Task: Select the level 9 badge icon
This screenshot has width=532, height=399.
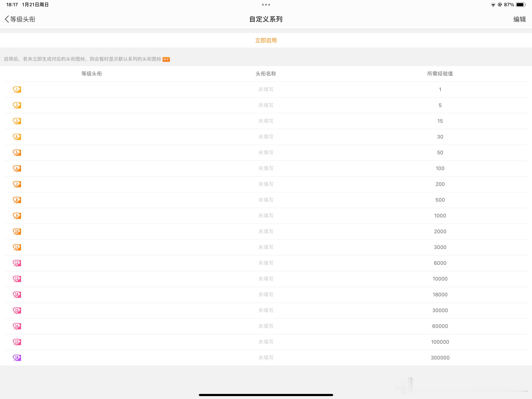Action: coord(17,216)
